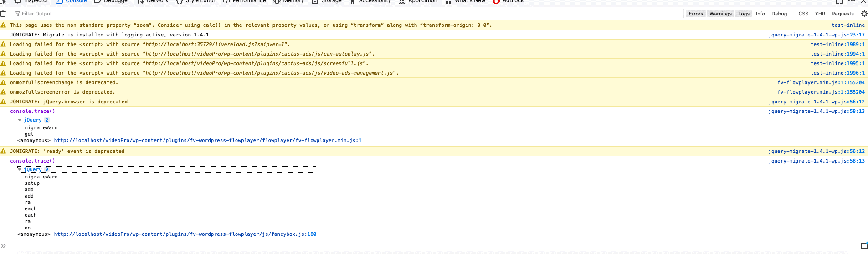Open test-inline:1989:1 source link
This screenshot has width=868, height=254.
pyautogui.click(x=837, y=44)
